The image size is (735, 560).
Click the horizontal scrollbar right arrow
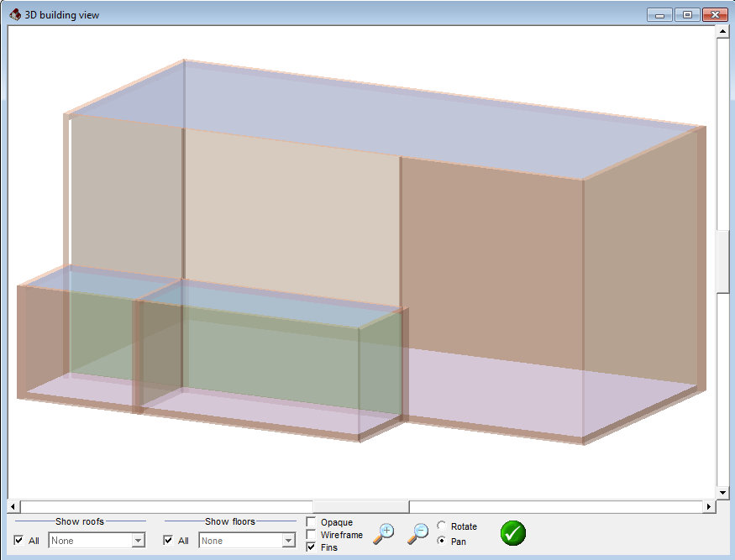click(x=709, y=506)
